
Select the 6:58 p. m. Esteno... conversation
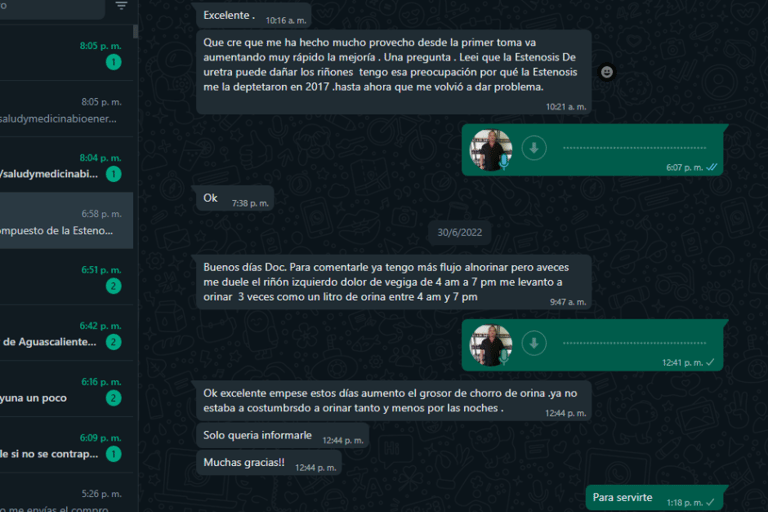pyautogui.click(x=67, y=220)
